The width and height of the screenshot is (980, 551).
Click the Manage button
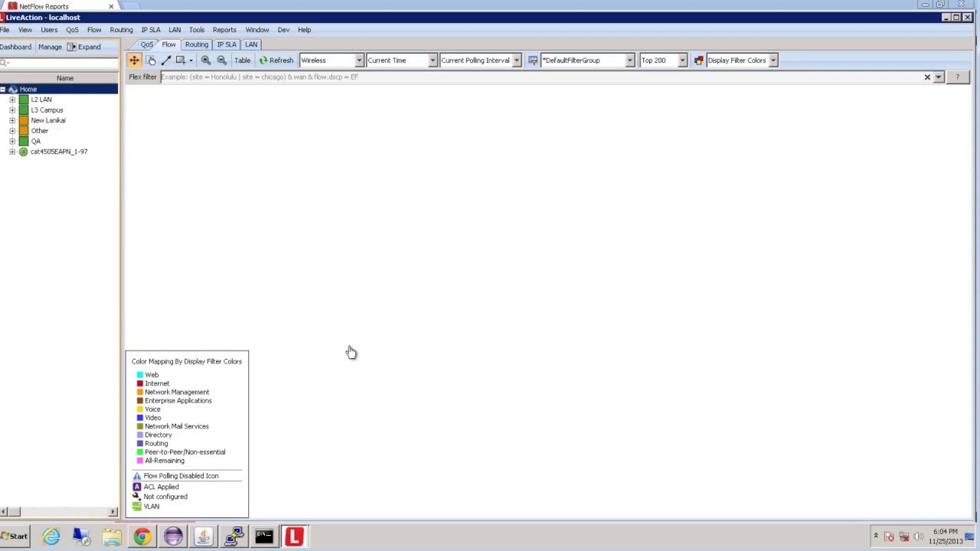click(50, 47)
